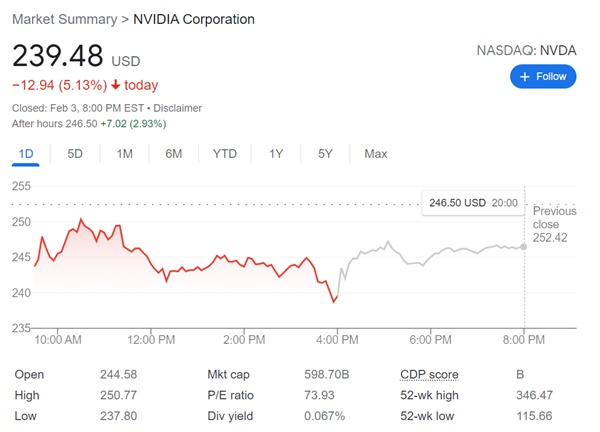Click the chart's lowest point at 4:00 PM

[334, 300]
